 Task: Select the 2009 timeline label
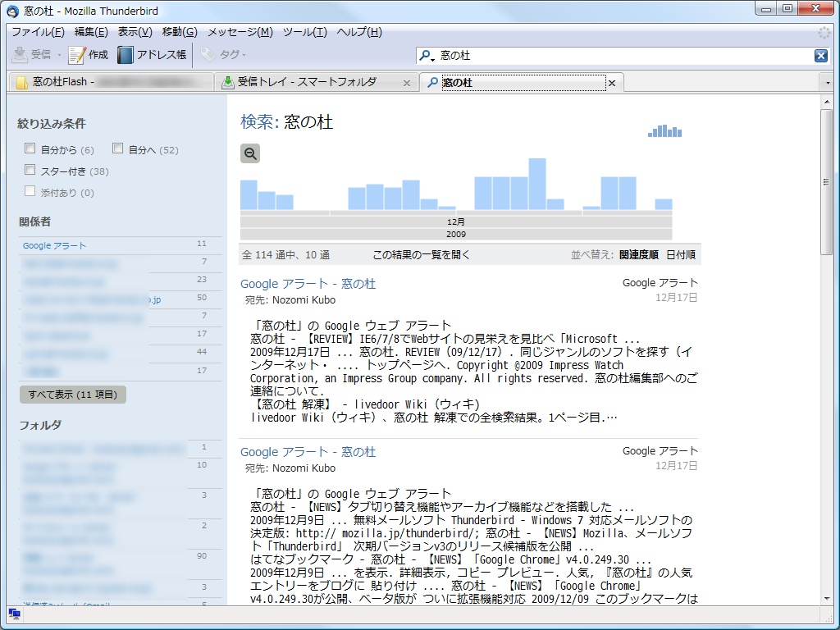pos(456,234)
